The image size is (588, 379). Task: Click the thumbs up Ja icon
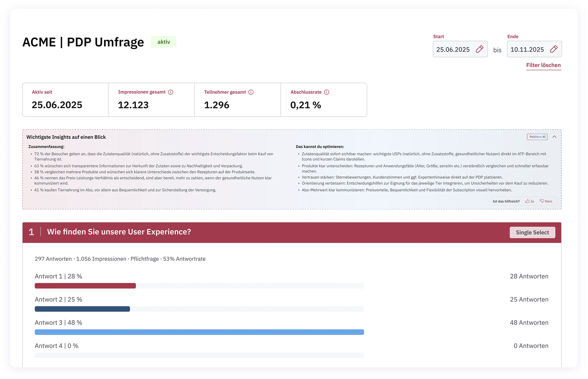tap(527, 201)
